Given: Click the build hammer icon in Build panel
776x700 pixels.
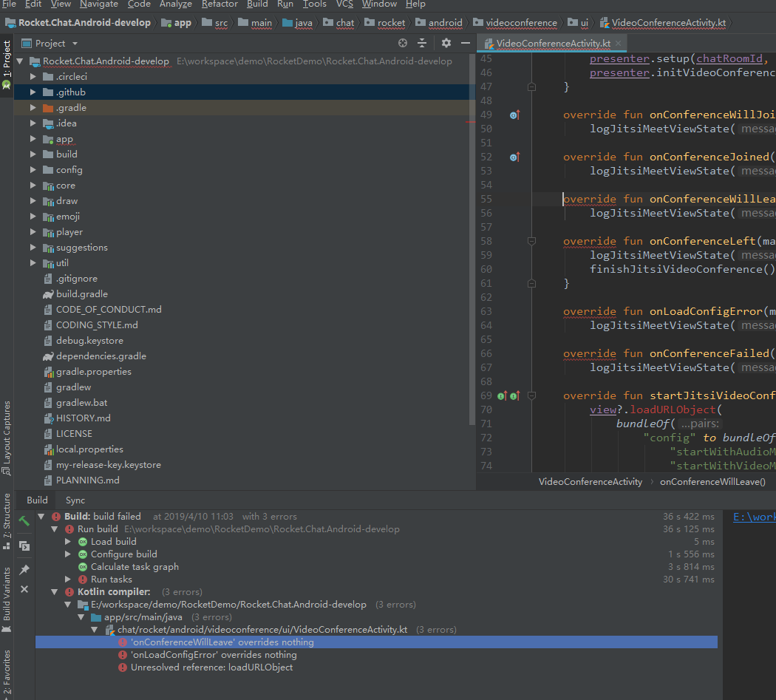Looking at the screenshot, I should point(24,521).
